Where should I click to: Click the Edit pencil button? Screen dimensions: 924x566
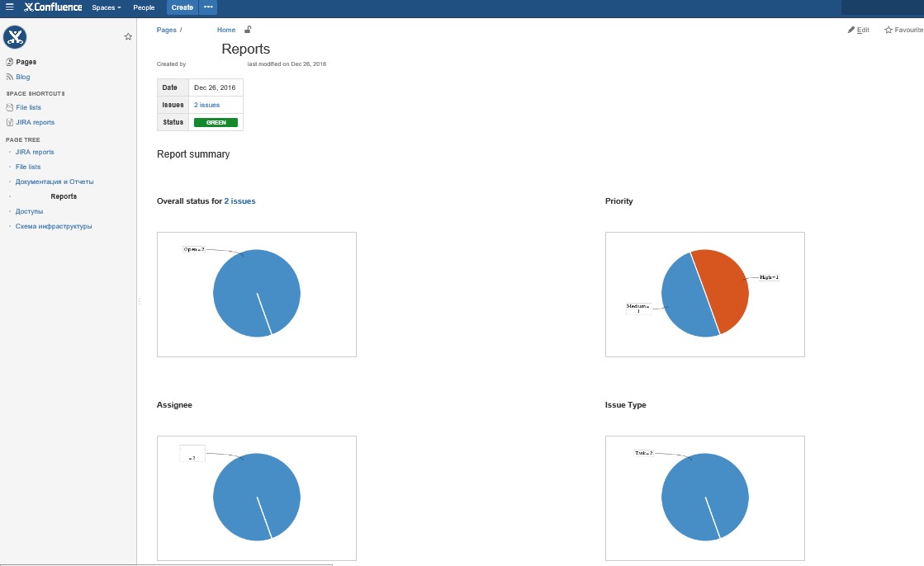click(859, 30)
